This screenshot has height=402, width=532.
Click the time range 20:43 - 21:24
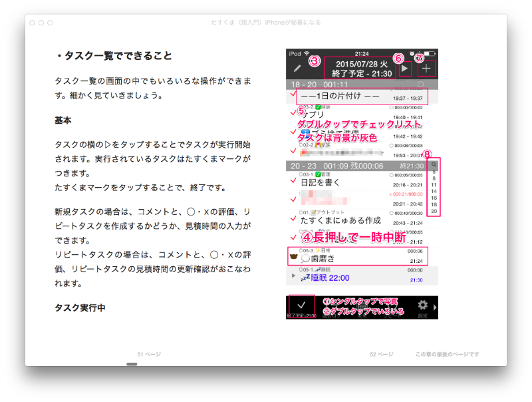pos(408,223)
